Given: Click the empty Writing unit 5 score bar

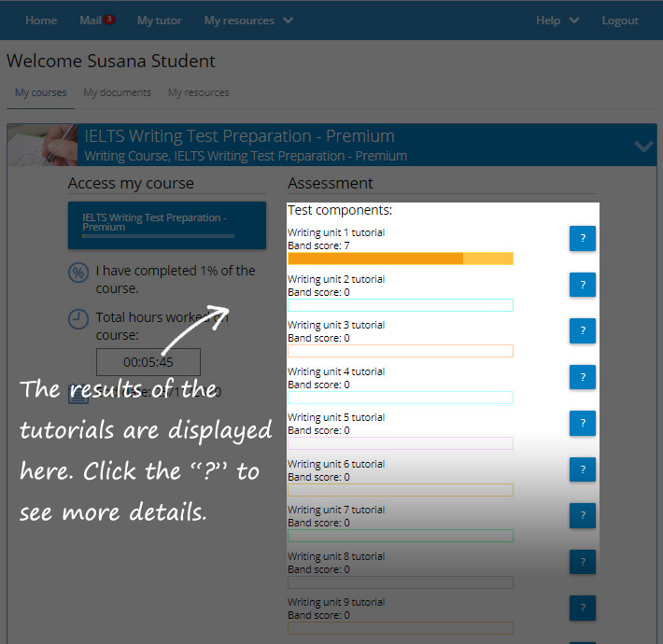Looking at the screenshot, I should (401, 443).
